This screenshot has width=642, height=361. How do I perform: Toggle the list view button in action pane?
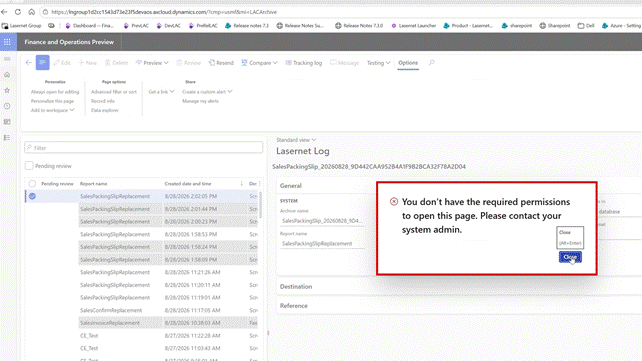[42, 63]
